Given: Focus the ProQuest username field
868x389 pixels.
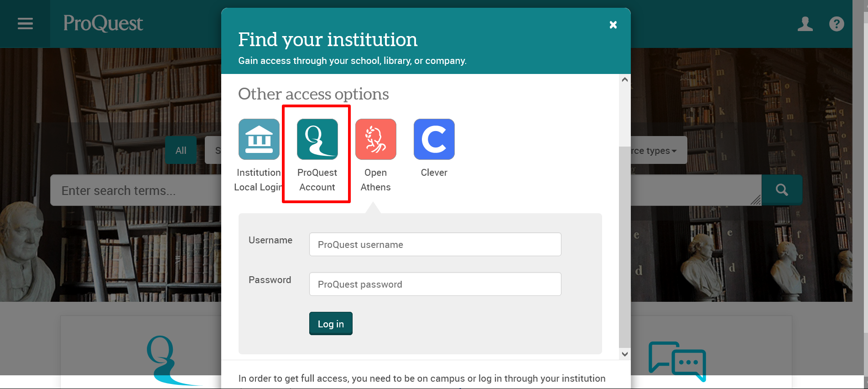Looking at the screenshot, I should pyautogui.click(x=435, y=244).
